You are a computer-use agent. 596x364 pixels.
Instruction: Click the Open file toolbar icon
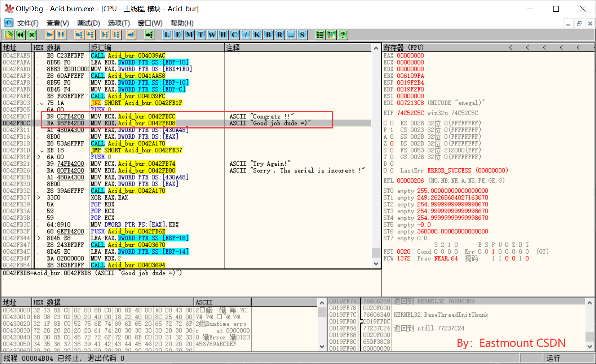click(9, 35)
